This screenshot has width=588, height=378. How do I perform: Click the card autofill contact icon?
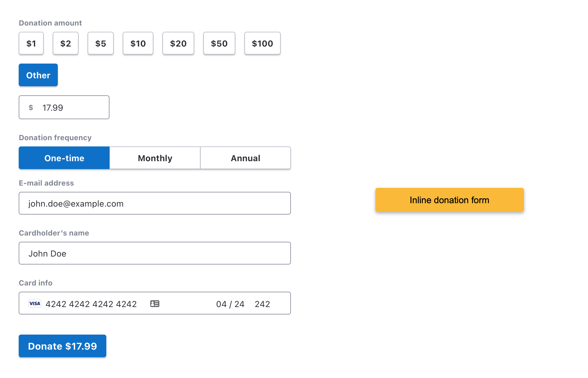(155, 304)
